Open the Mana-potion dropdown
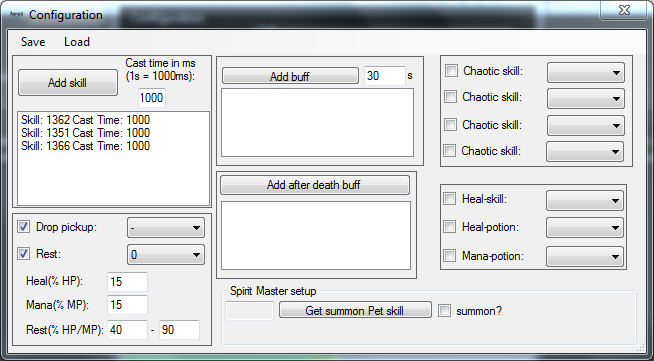The height and width of the screenshot is (361, 654). coord(585,256)
